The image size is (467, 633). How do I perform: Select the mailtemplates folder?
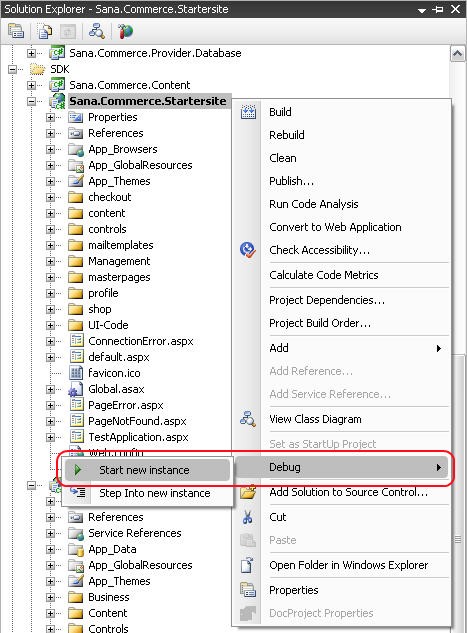121,245
